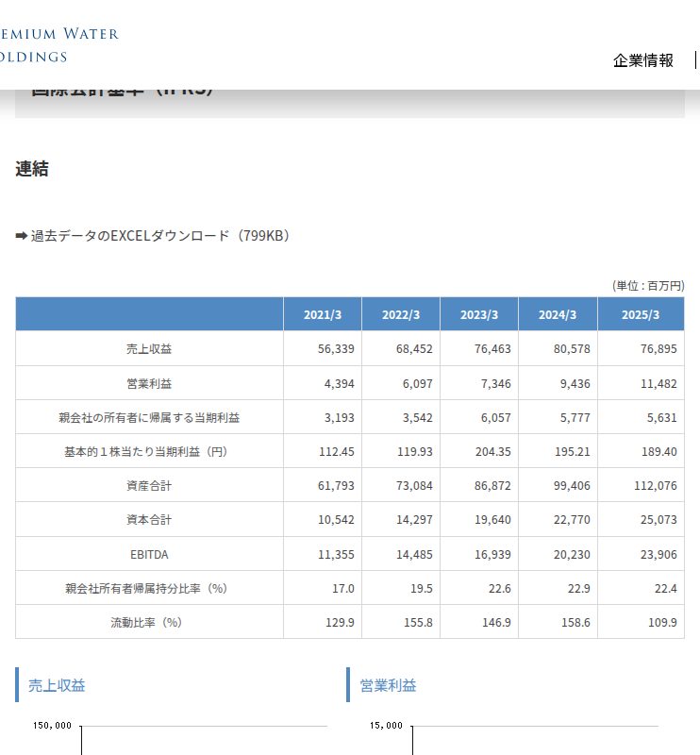Image resolution: width=700 pixels, height=755 pixels.
Task: Click 基本的1株当たり当期利益(円) row label
Action: tap(149, 452)
